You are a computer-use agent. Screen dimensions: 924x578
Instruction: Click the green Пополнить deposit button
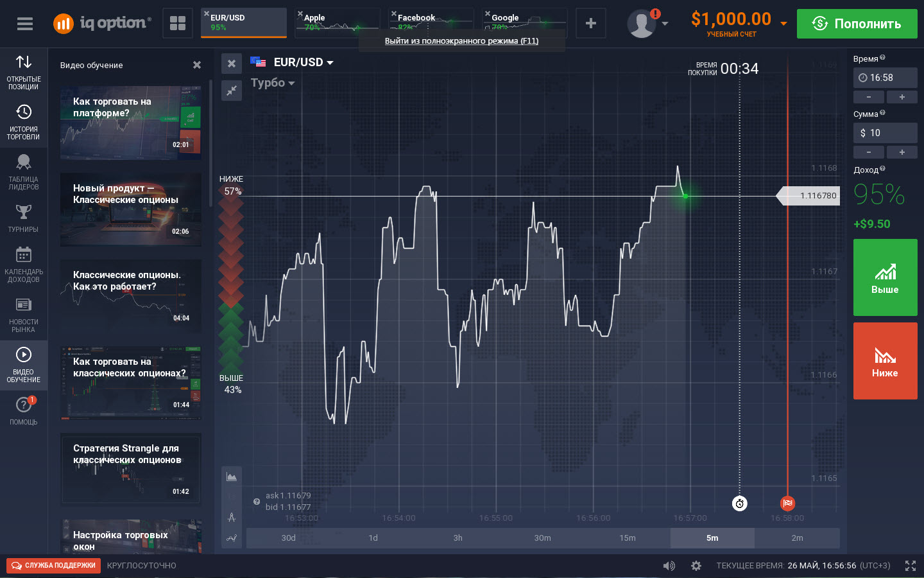857,24
